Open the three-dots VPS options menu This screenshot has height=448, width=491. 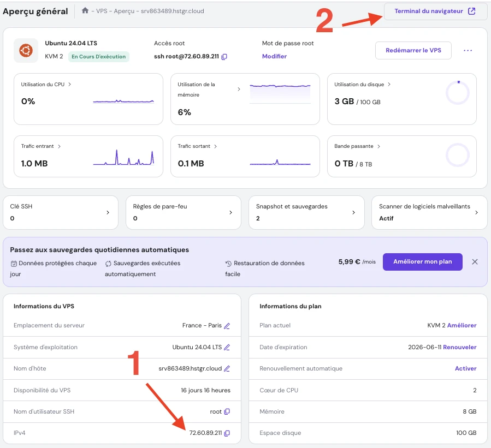click(x=468, y=51)
